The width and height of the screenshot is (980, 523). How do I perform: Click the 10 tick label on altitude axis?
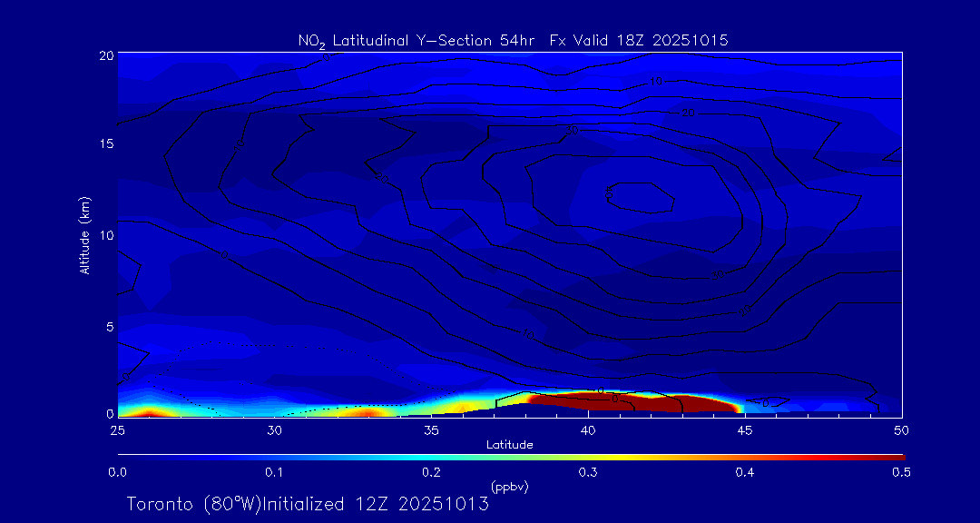(106, 235)
